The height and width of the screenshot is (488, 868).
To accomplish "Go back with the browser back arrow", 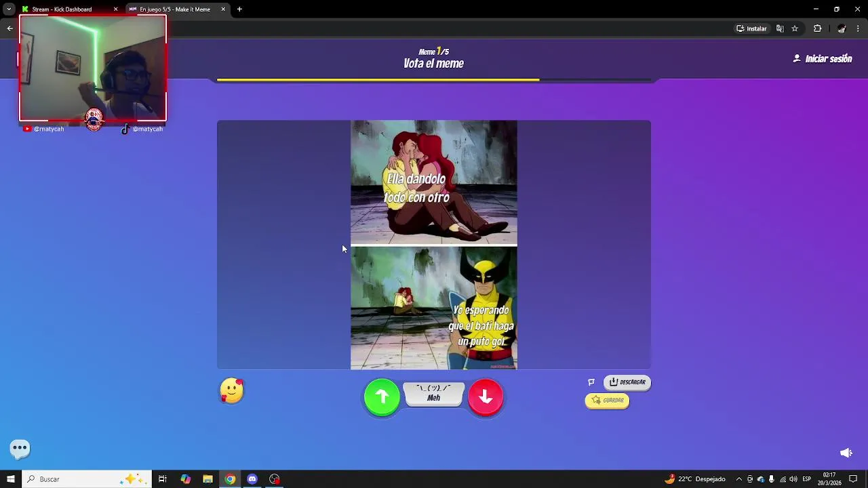I will tap(10, 28).
